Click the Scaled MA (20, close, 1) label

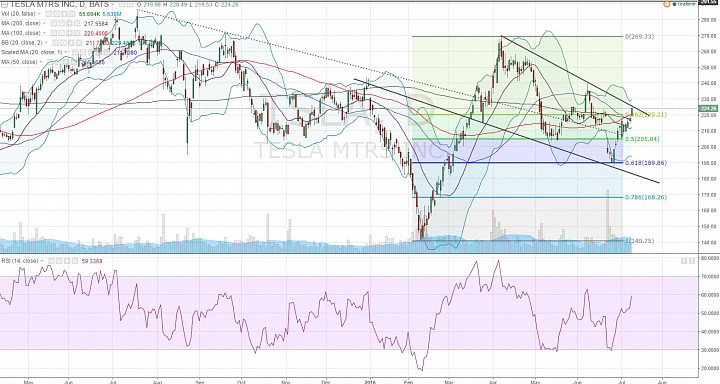(32, 52)
